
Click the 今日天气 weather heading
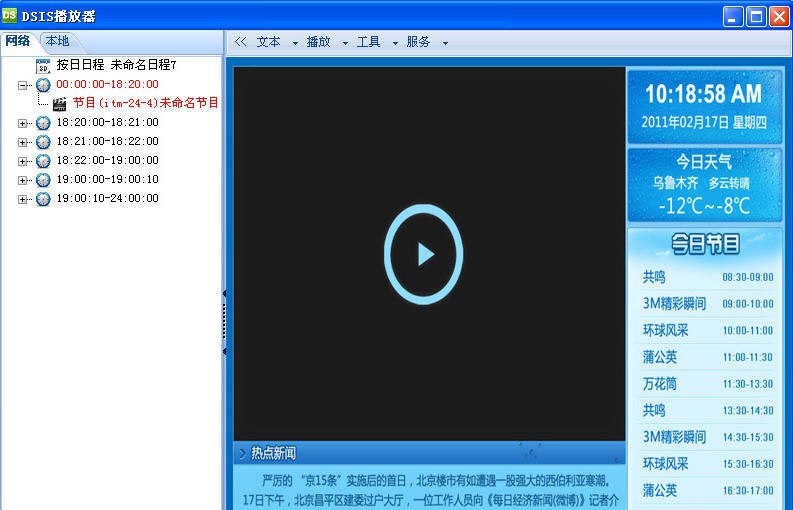[x=704, y=162]
